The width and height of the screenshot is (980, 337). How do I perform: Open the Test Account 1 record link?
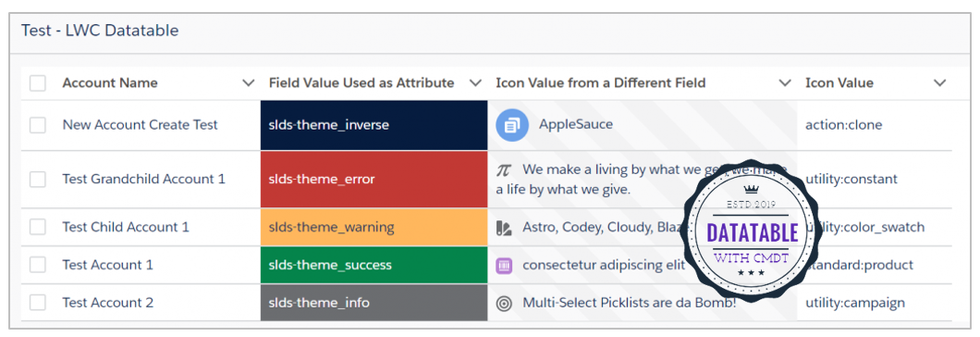(107, 265)
